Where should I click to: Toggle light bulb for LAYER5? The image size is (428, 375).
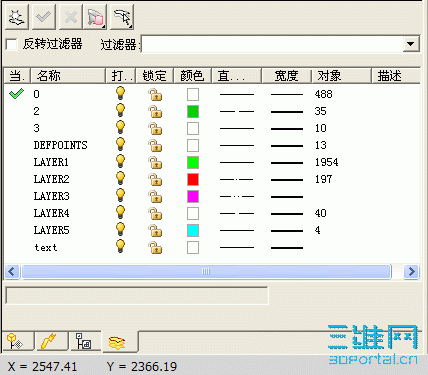tap(120, 229)
